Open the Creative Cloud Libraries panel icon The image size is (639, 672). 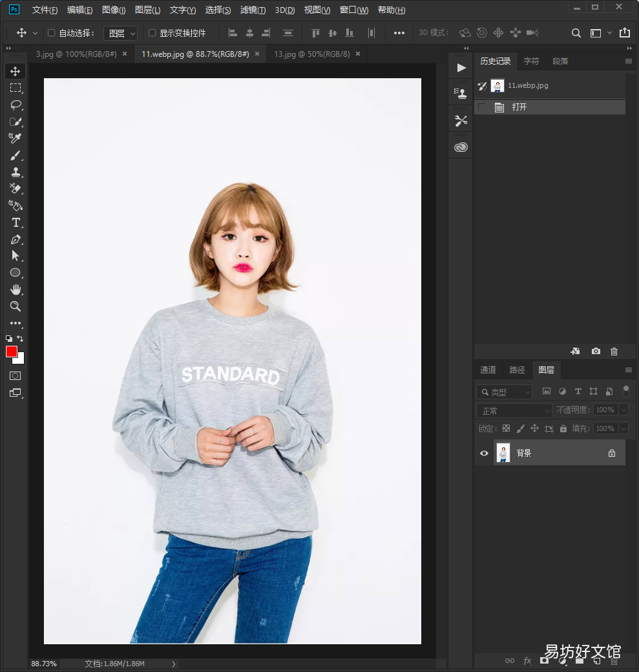pos(461,147)
